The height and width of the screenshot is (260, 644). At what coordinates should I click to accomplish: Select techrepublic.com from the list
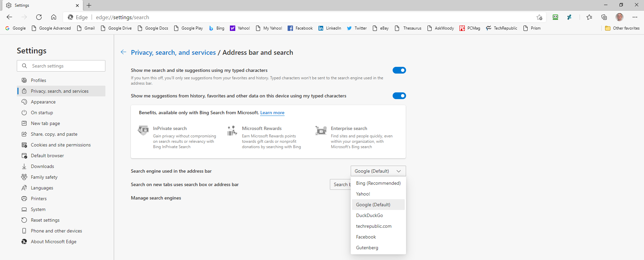coord(378,226)
